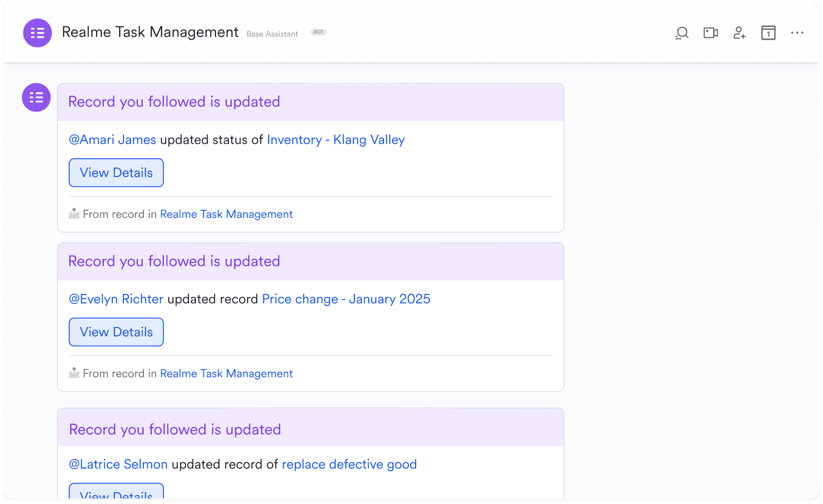Click the Realme Task Management chat title
Image resolution: width=823 pixels, height=504 pixels.
click(150, 32)
